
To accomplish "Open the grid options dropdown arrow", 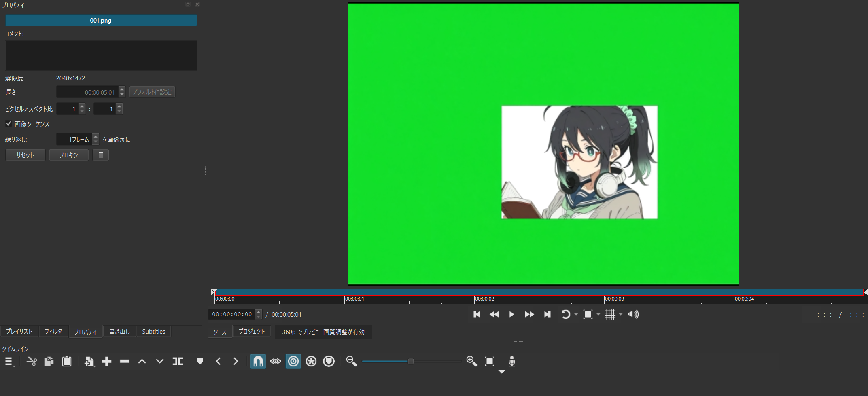I will 621,315.
